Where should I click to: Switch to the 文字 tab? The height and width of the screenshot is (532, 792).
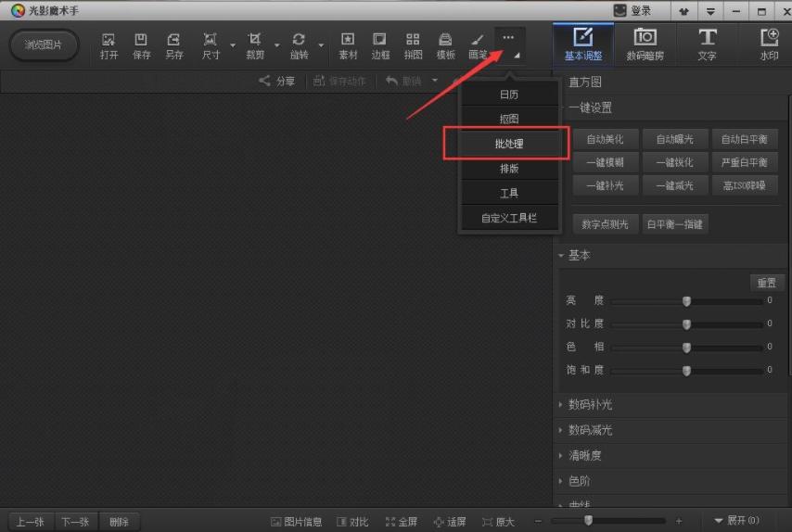click(x=707, y=44)
